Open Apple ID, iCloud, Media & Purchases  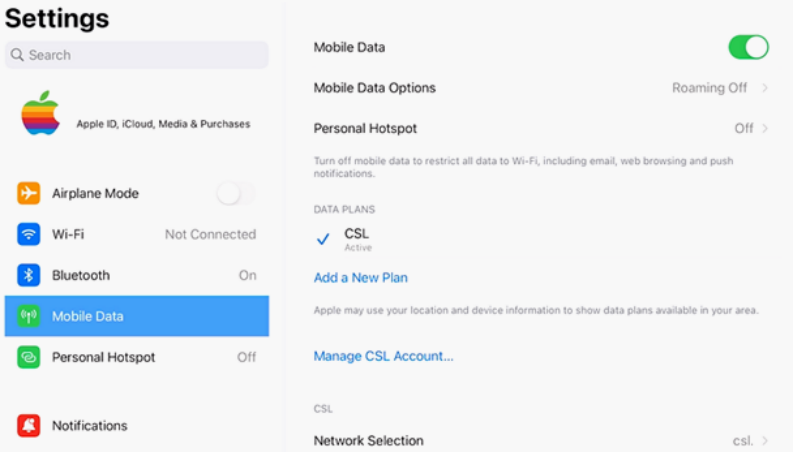[163, 124]
